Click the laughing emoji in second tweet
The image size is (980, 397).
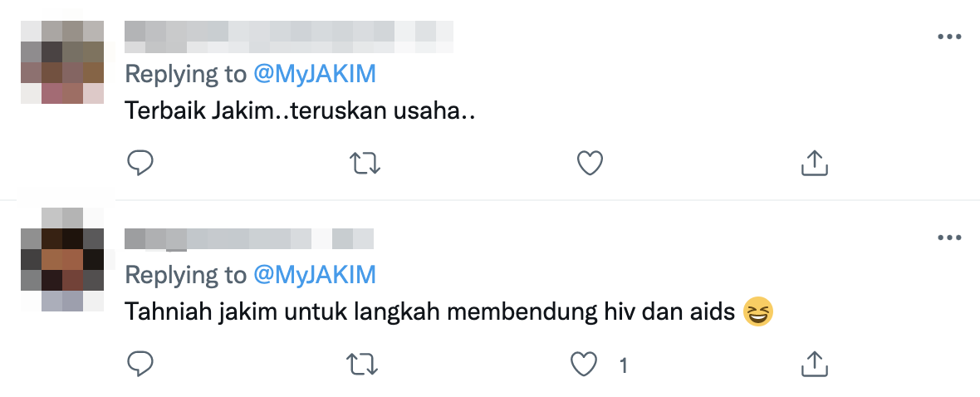pos(758,311)
